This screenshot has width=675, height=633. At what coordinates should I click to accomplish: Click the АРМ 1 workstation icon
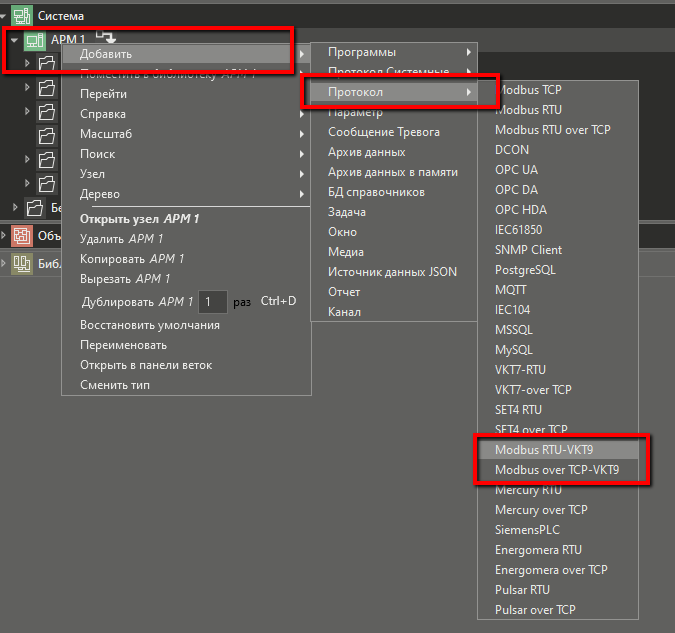point(35,40)
